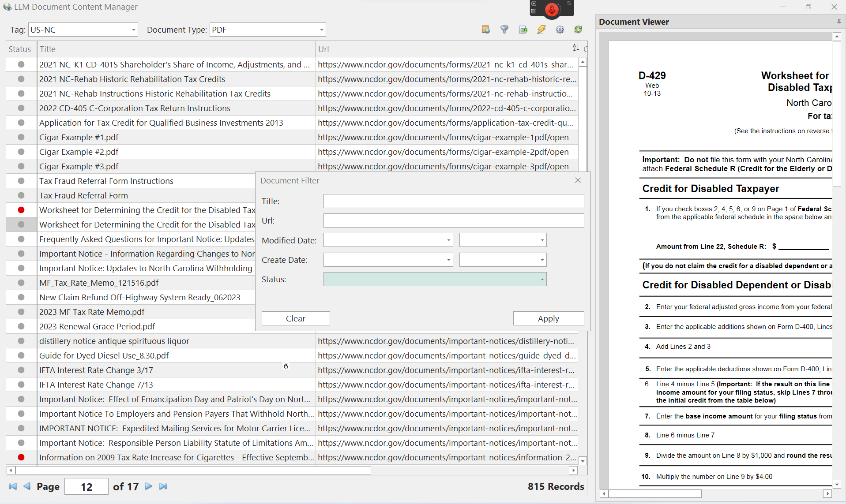The width and height of the screenshot is (846, 504).
Task: Click the Clear button in Document Filter
Action: click(296, 318)
